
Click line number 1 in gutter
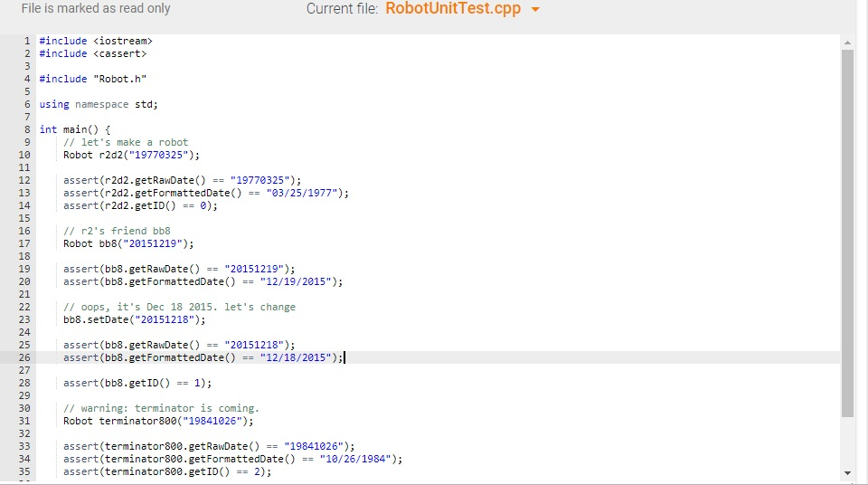pyautogui.click(x=26, y=41)
